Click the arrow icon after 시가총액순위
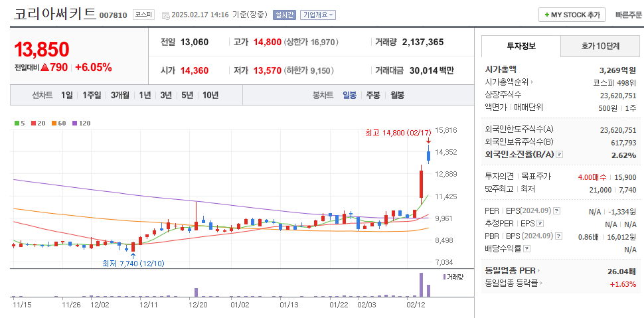The height and width of the screenshot is (318, 644). pos(532,82)
